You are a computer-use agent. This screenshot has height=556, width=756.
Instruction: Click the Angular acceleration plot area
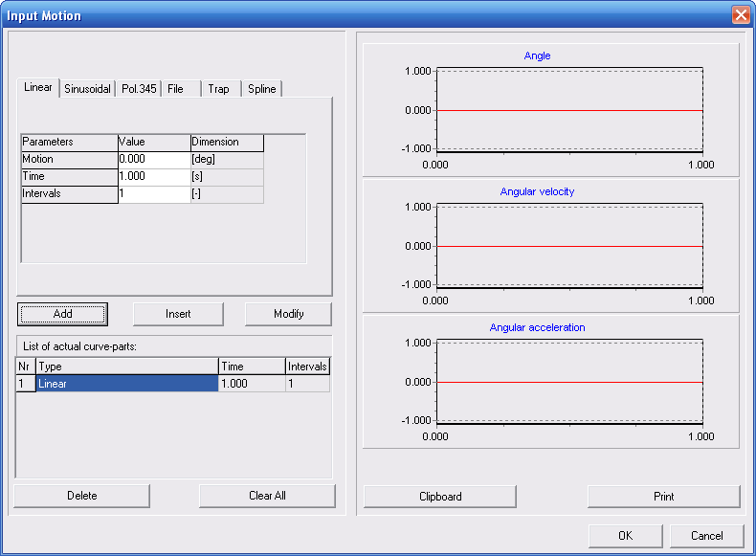(x=569, y=383)
